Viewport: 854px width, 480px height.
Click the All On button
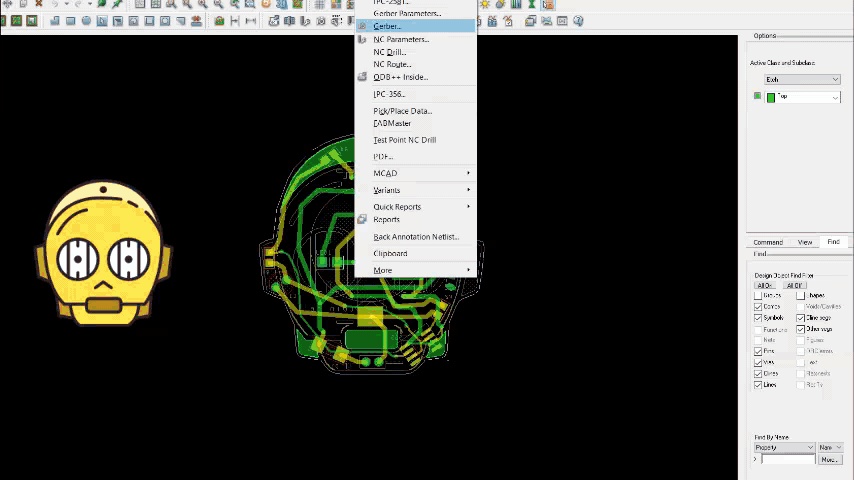coord(764,285)
